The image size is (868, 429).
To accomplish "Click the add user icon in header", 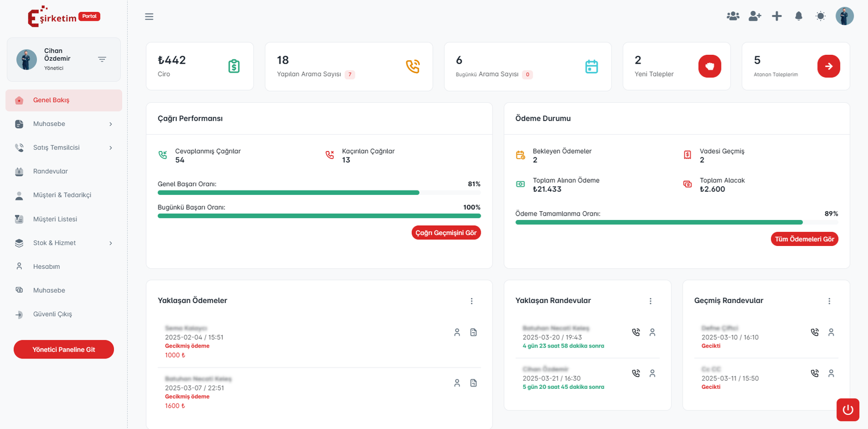I will pyautogui.click(x=755, y=16).
